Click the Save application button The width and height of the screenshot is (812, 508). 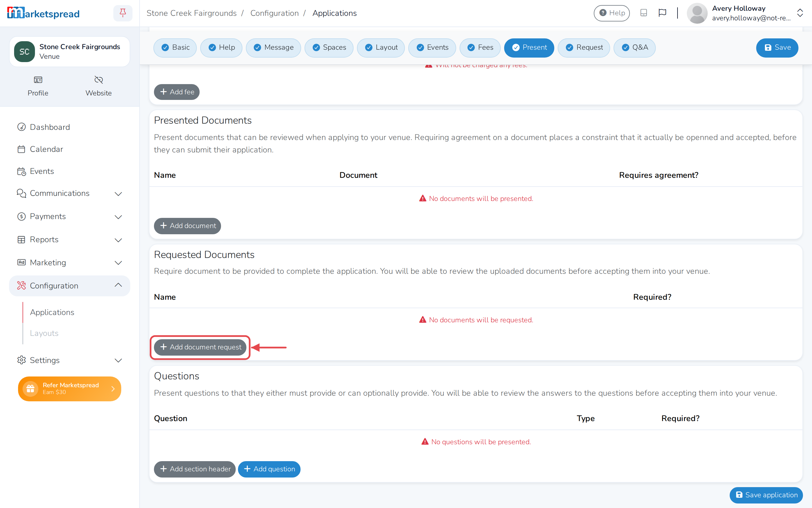click(x=766, y=495)
